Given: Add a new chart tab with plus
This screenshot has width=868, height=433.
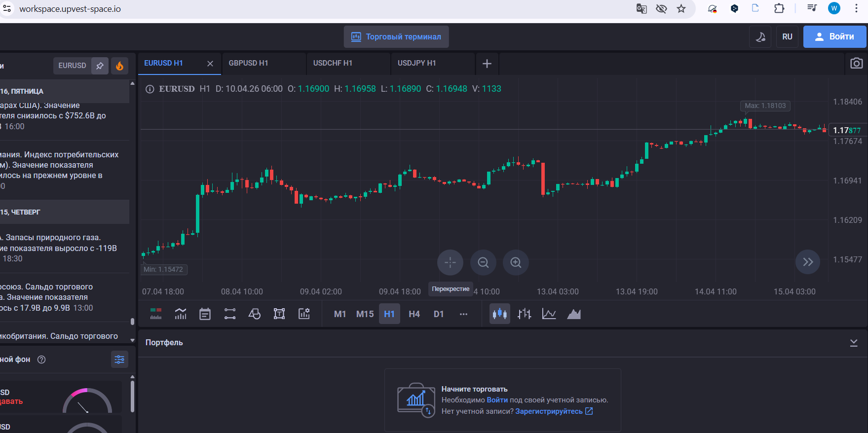Looking at the screenshot, I should point(487,64).
